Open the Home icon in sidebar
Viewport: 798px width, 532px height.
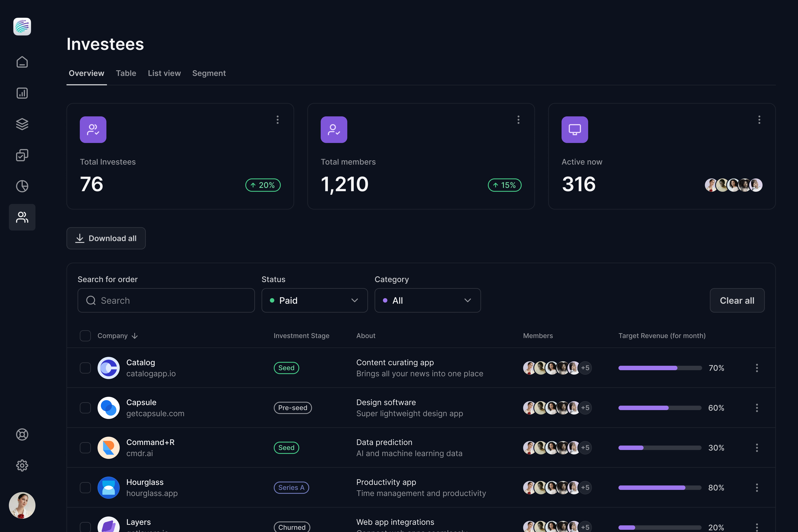click(x=22, y=62)
